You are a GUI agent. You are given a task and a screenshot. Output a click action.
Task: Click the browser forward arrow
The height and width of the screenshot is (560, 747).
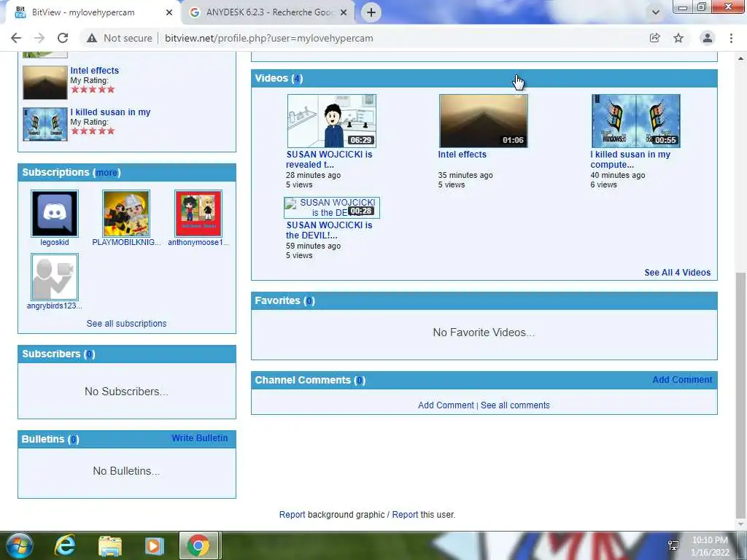[39, 38]
